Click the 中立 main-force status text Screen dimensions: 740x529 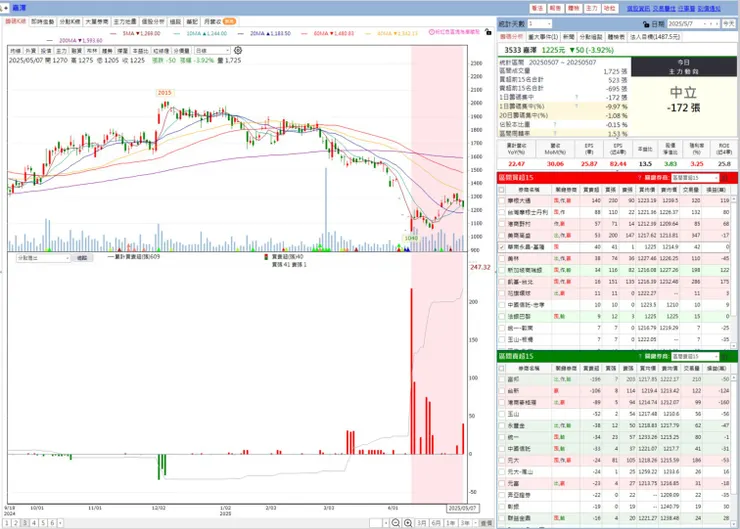[x=683, y=92]
